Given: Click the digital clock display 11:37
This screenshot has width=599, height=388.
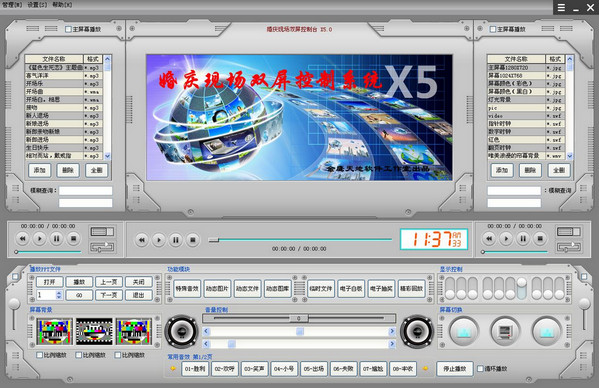Looking at the screenshot, I should [x=434, y=239].
